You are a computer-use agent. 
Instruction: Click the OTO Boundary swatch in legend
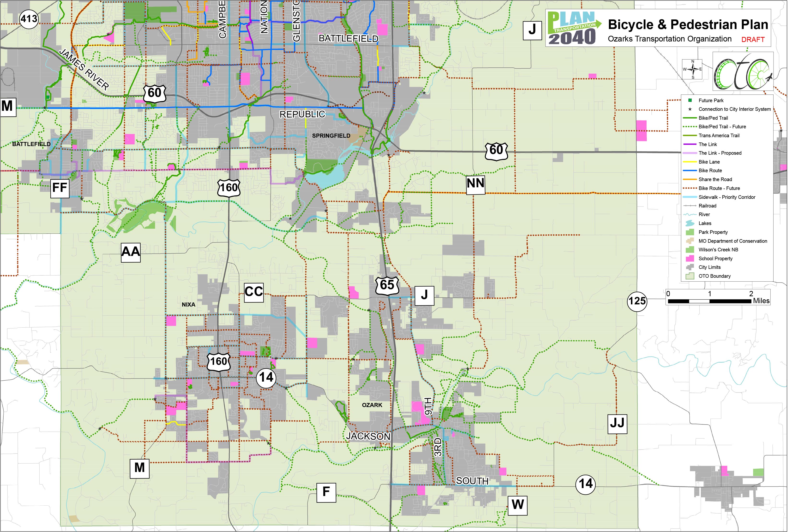point(690,276)
